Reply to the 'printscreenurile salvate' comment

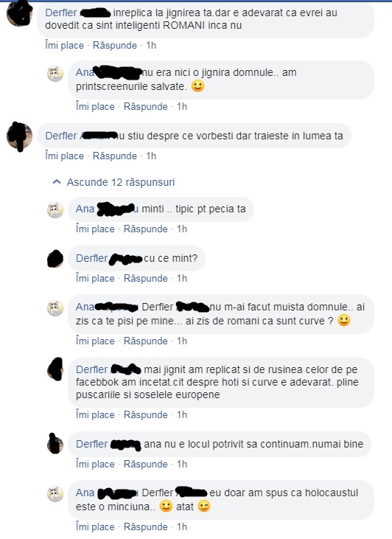(146, 107)
